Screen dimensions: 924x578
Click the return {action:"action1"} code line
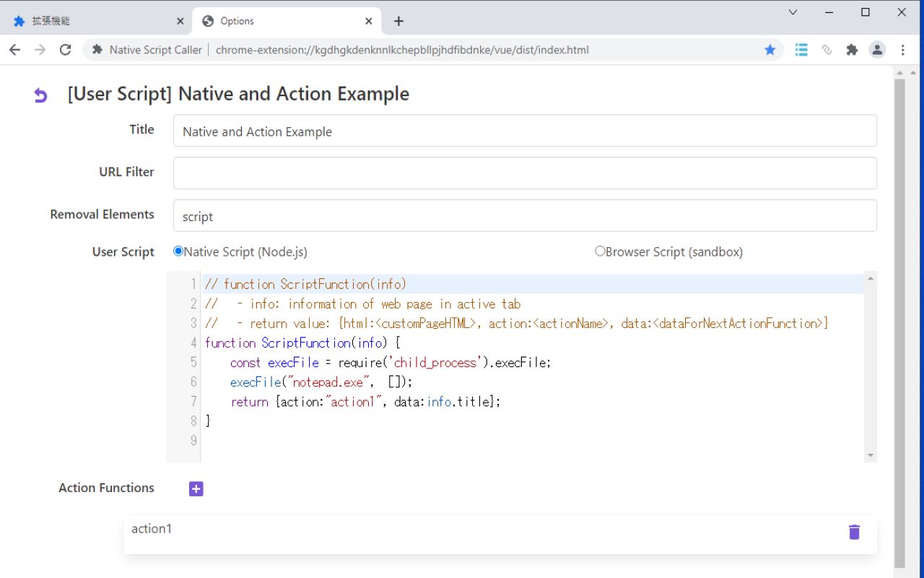pos(365,401)
